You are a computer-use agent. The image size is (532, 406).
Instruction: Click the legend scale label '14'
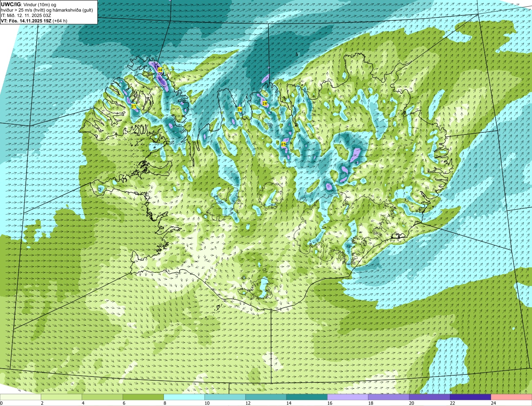289,403
